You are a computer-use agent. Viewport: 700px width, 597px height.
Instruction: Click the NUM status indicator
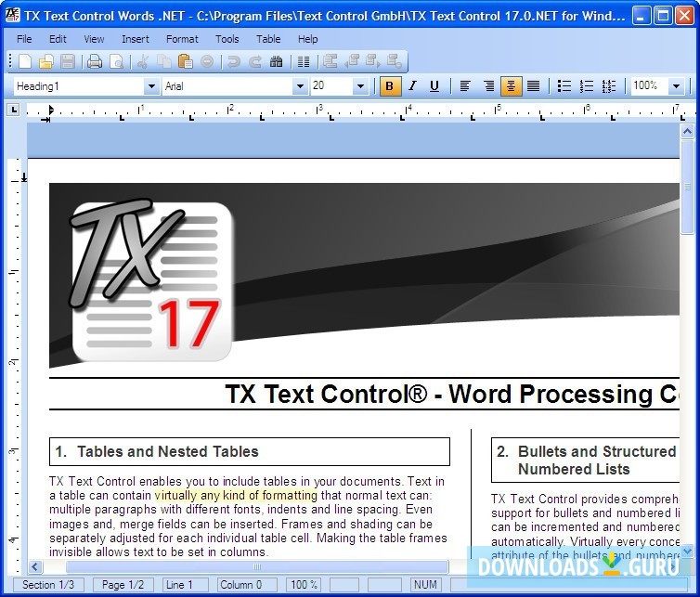pyautogui.click(x=425, y=585)
